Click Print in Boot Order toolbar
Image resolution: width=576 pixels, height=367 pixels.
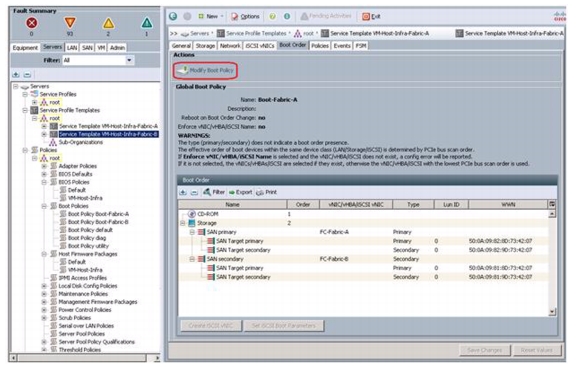(x=266, y=192)
